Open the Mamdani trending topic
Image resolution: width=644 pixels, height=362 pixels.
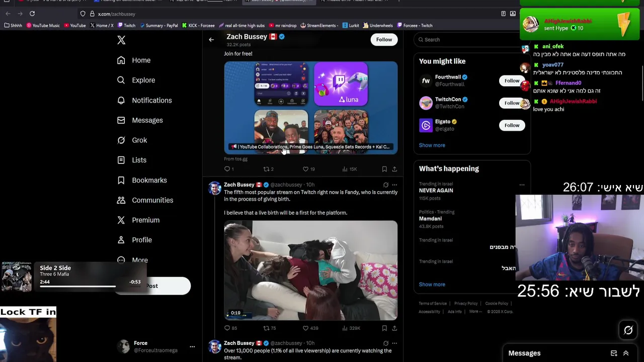[430, 219]
